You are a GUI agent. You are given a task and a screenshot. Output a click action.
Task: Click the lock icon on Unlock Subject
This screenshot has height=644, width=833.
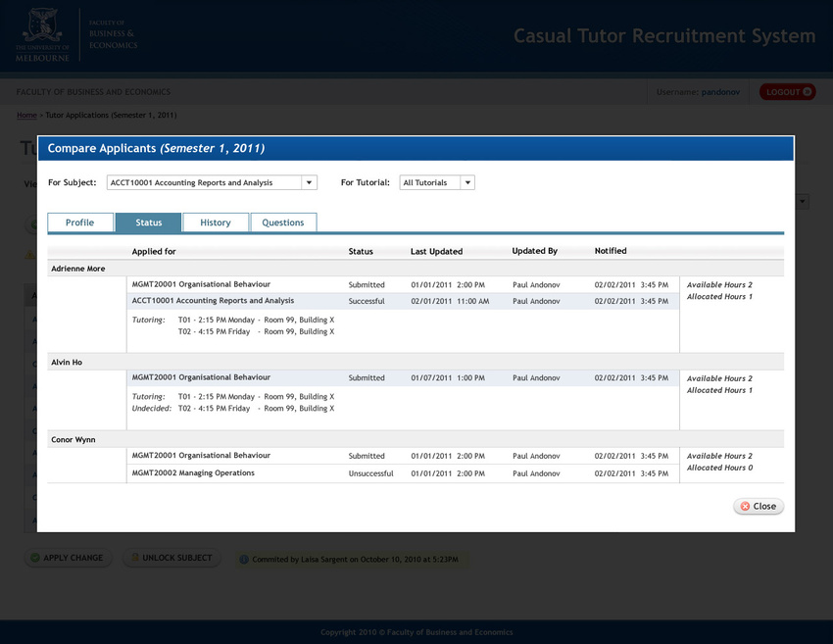click(x=135, y=557)
